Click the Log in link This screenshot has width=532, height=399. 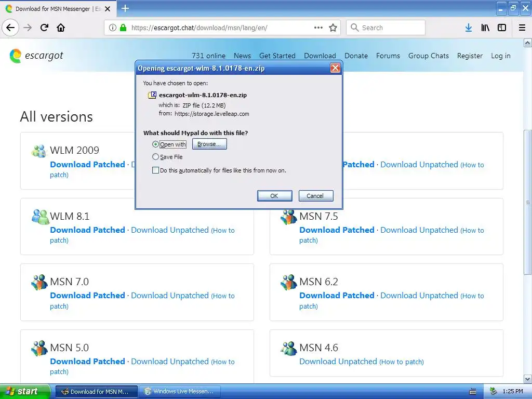[x=501, y=56]
